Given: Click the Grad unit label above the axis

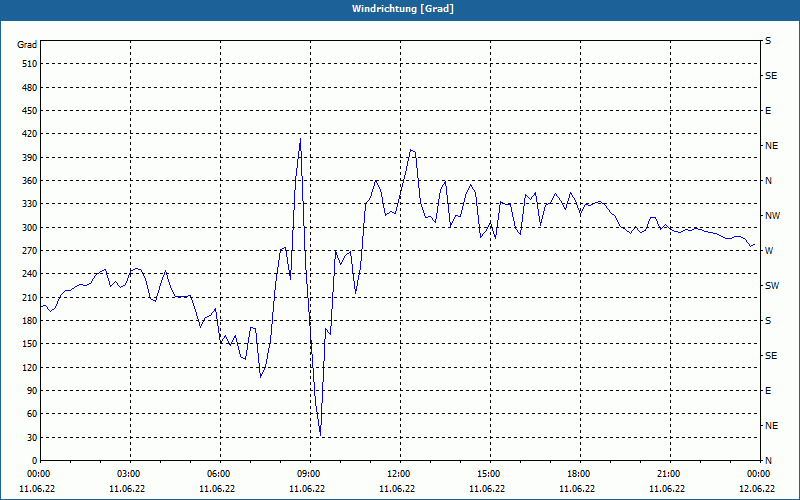Looking at the screenshot, I should (x=27, y=45).
